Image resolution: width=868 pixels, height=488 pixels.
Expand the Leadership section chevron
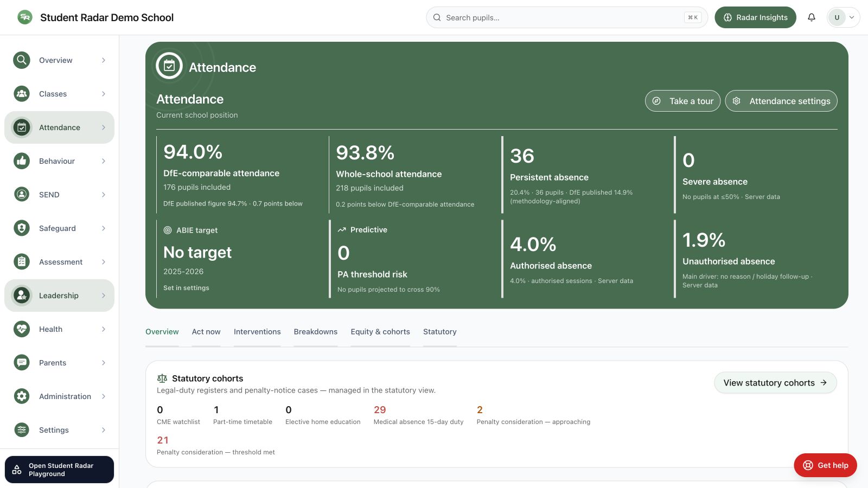click(104, 296)
